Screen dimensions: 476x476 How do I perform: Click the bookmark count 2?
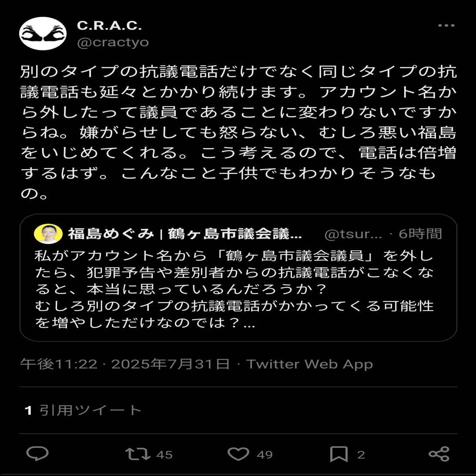tap(361, 454)
